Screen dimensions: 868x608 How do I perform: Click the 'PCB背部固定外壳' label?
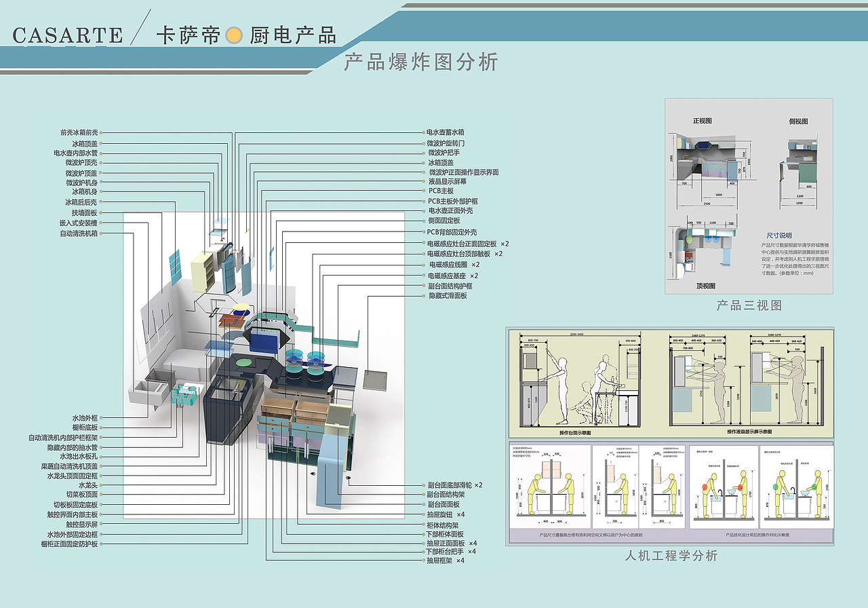coord(452,232)
